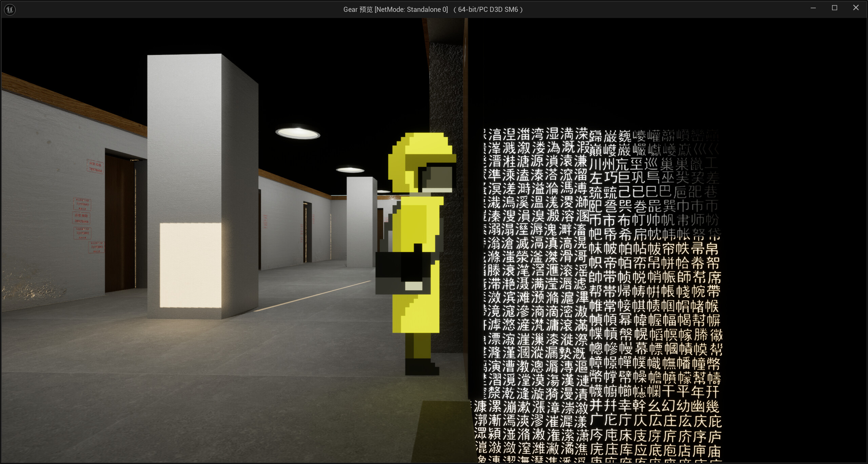This screenshot has height=464, width=868.
Task: Minimize the Gear preview window
Action: pos(813,7)
